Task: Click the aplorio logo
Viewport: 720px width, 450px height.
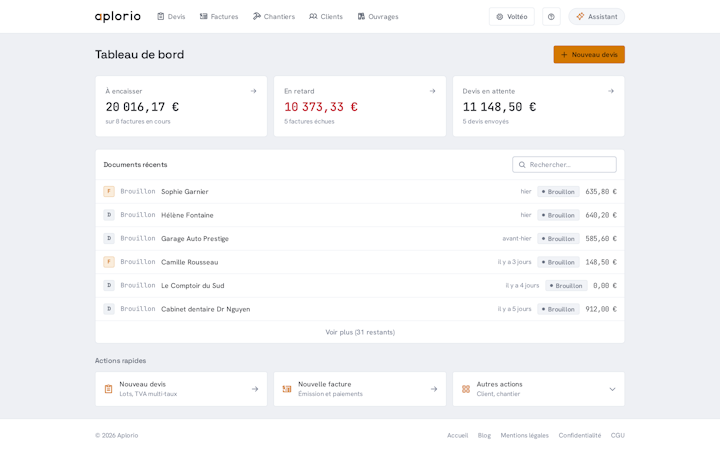Action: pyautogui.click(x=118, y=17)
